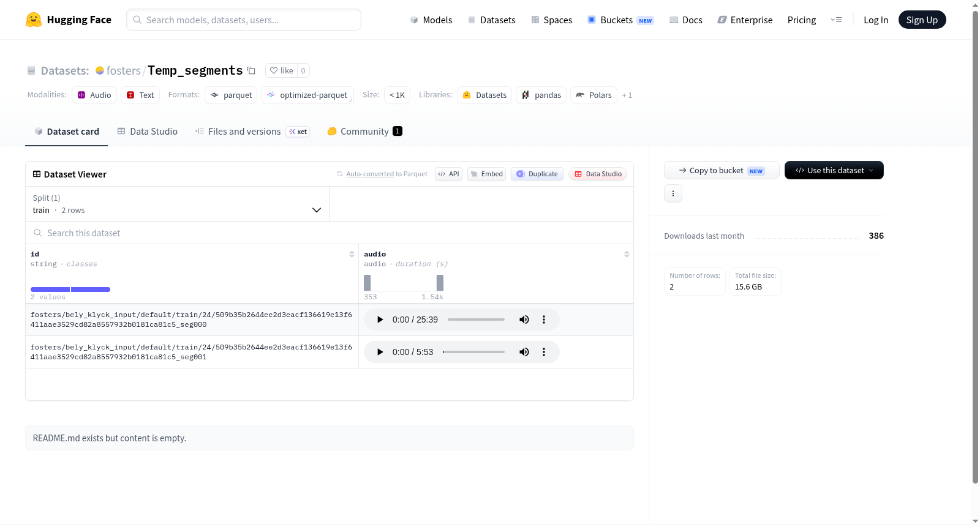Click the Sign Up button
Image resolution: width=980 pixels, height=527 pixels.
(x=922, y=20)
